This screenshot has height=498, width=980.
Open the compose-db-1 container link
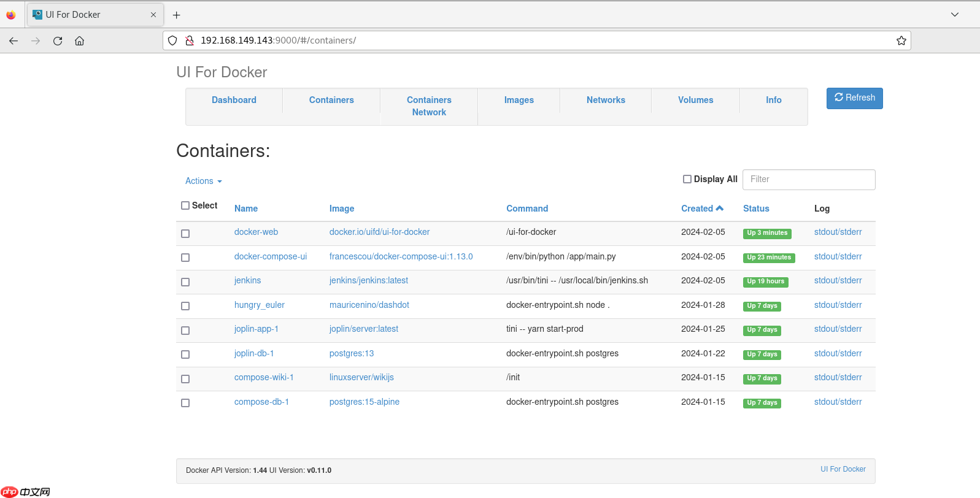click(x=261, y=402)
